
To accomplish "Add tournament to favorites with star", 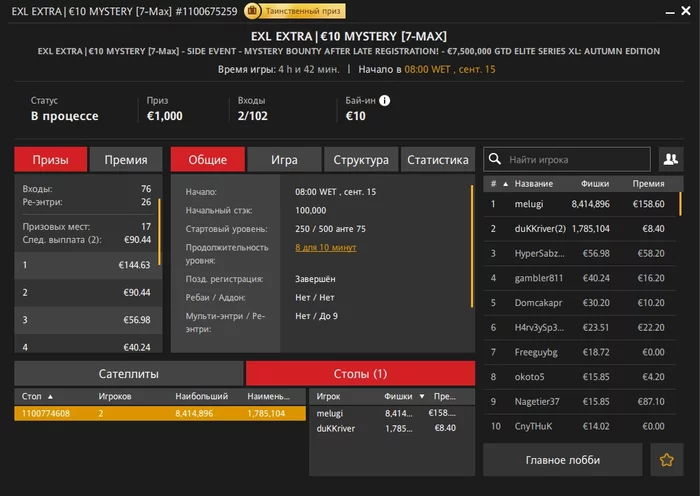I will coord(667,459).
